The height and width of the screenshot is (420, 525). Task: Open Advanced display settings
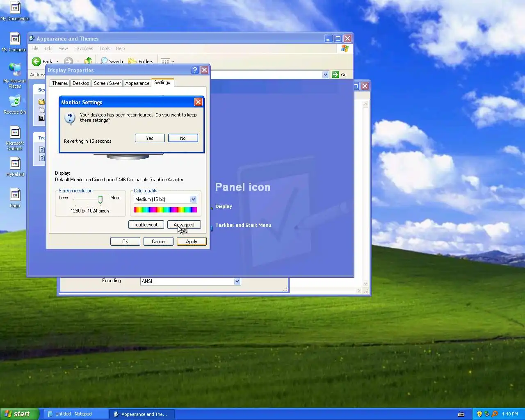click(184, 225)
